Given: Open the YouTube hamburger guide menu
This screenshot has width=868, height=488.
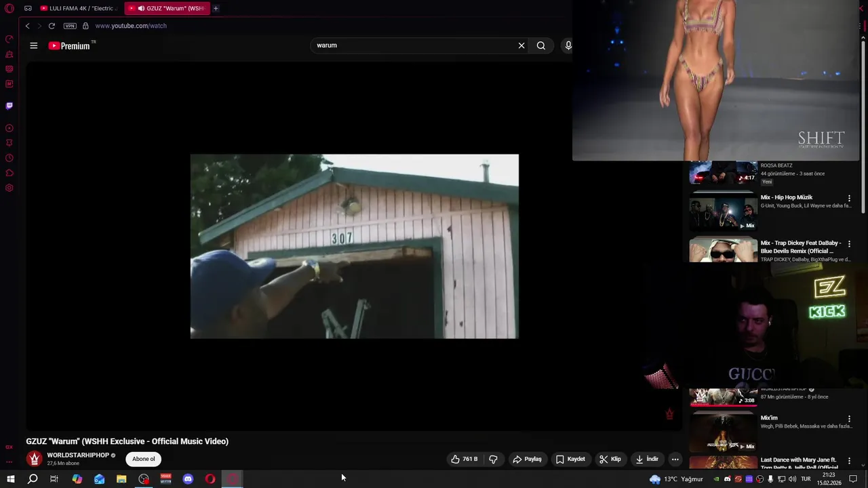Looking at the screenshot, I should pyautogui.click(x=34, y=45).
